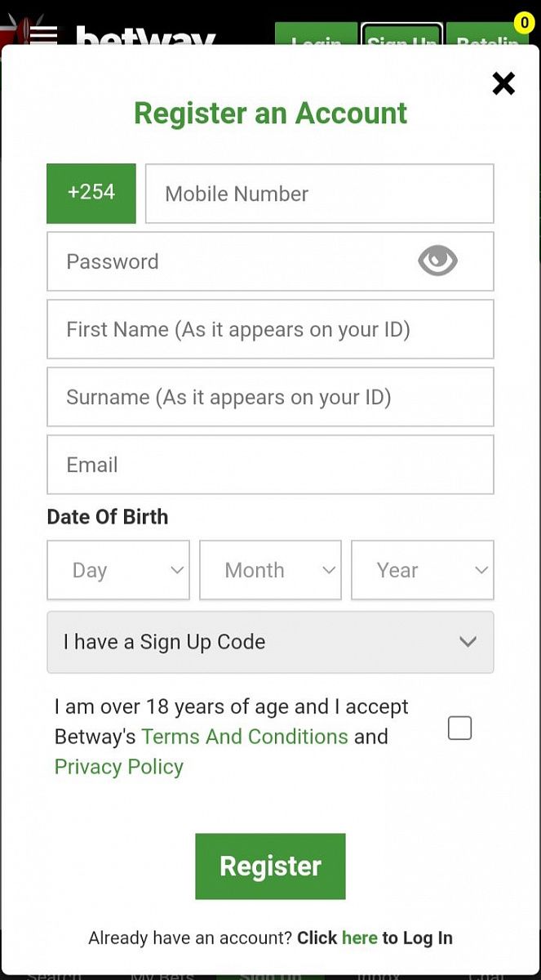Open the Year dropdown
This screenshot has width=541, height=980.
tap(422, 570)
